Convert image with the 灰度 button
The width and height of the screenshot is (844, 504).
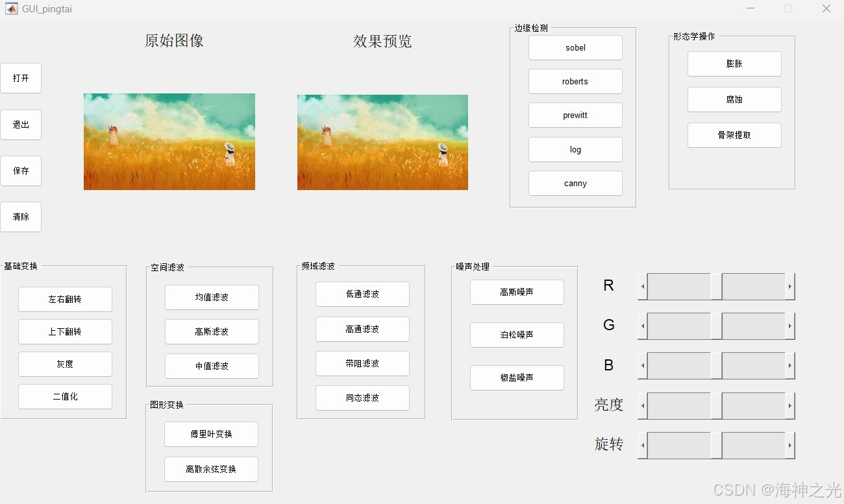point(65,364)
